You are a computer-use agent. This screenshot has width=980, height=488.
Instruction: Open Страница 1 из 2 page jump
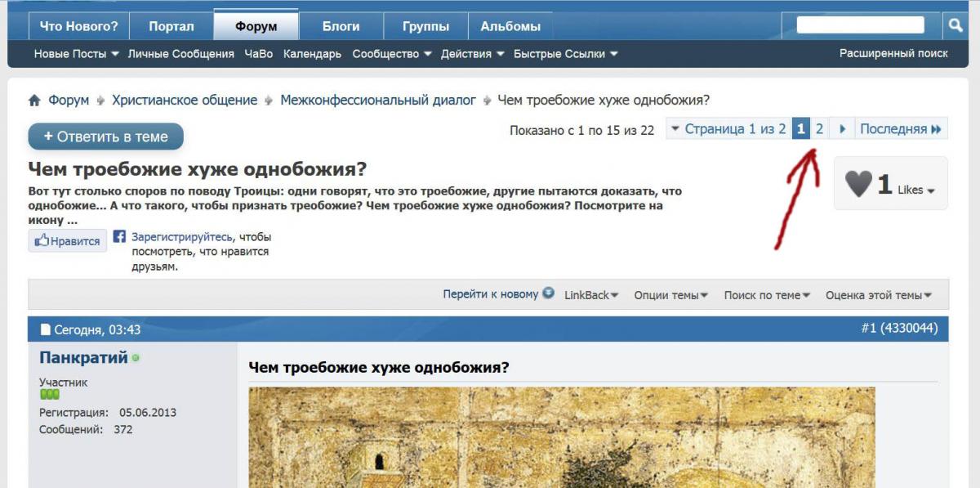728,129
